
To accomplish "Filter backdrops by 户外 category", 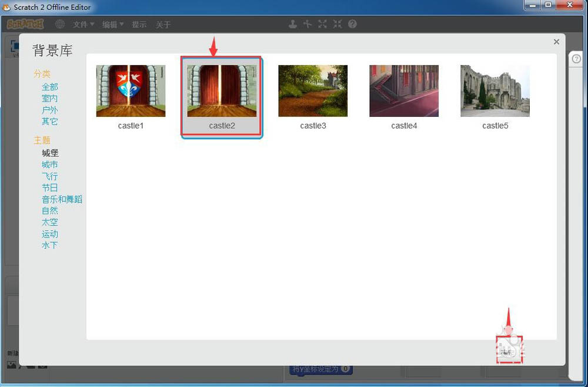I will [50, 110].
